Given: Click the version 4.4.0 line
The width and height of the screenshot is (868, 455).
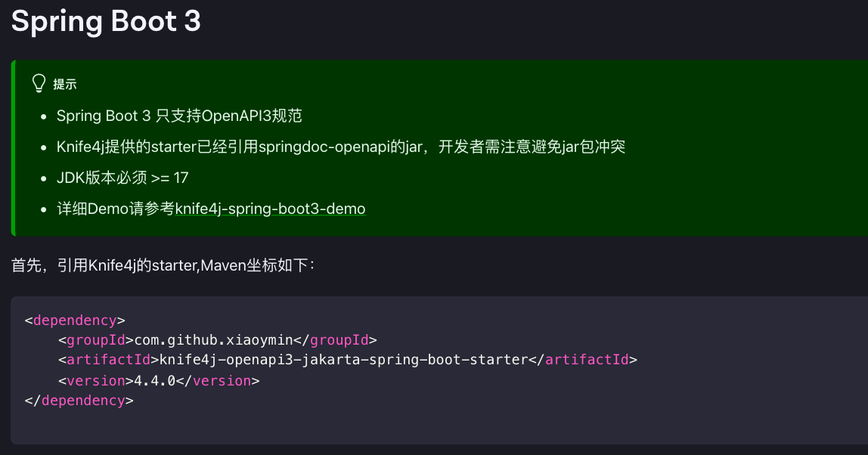Looking at the screenshot, I should click(159, 381).
